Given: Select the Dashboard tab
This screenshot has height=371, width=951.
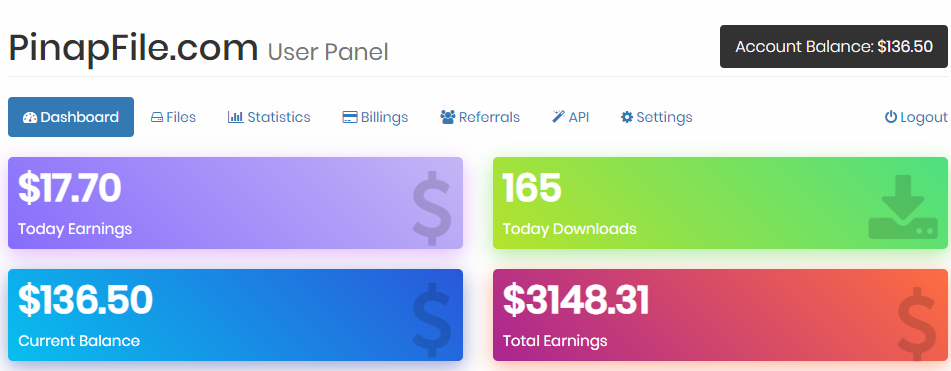Looking at the screenshot, I should pyautogui.click(x=71, y=117).
